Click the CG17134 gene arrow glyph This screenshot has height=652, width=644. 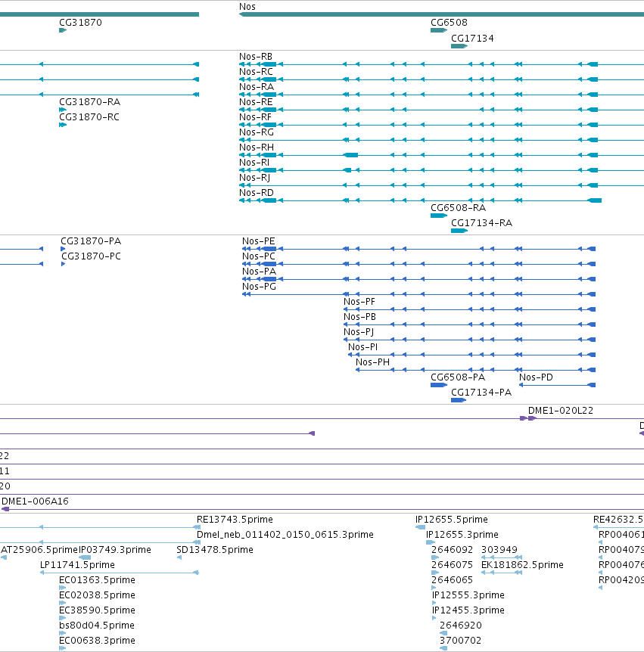(x=459, y=46)
